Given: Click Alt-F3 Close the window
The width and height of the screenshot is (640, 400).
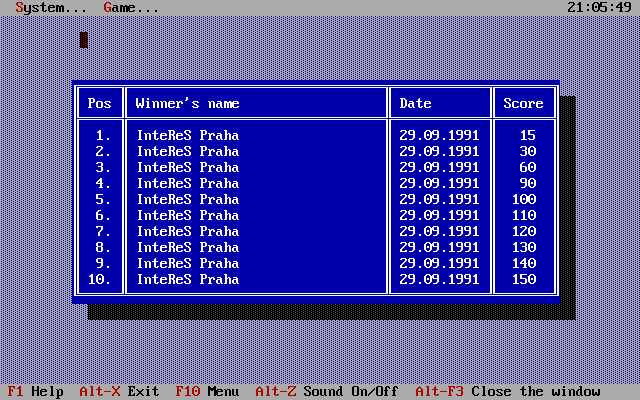Looking at the screenshot, I should click(x=508, y=391).
